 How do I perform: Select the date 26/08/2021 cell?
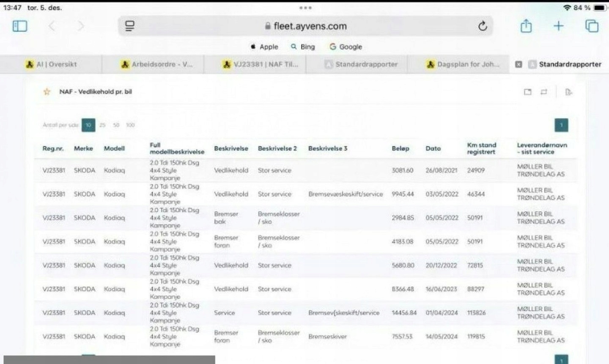pyautogui.click(x=442, y=170)
